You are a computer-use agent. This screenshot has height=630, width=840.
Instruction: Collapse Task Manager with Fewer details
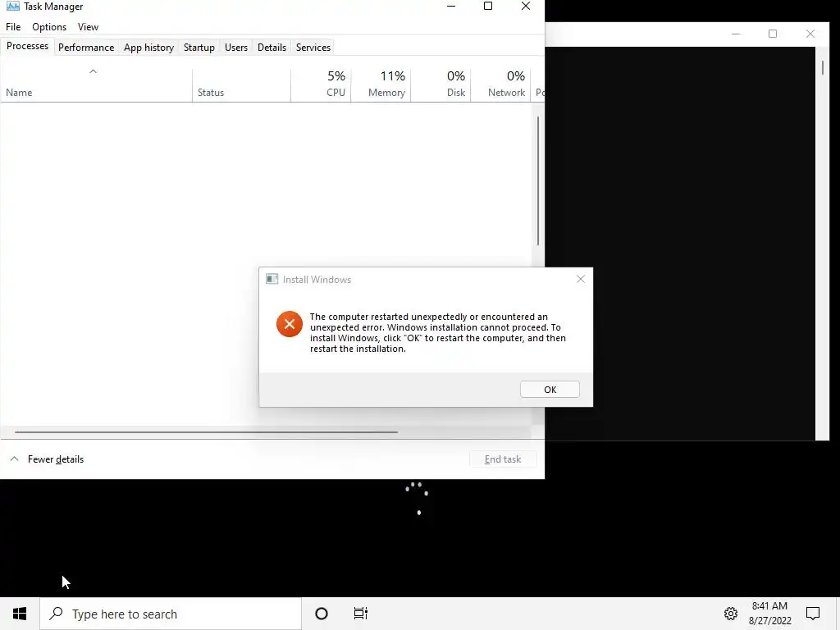47,459
